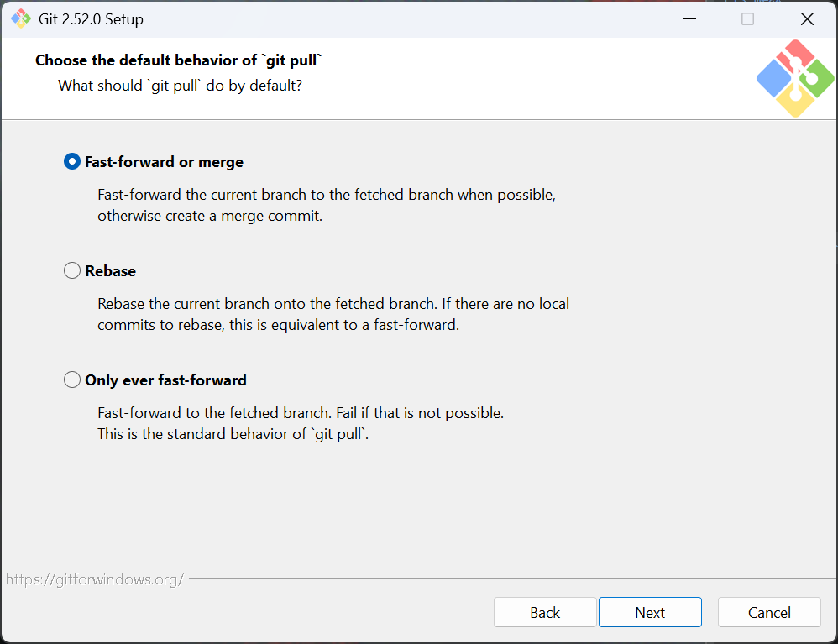
Task: Enable the 'Only ever fast-forward' option
Action: click(x=72, y=380)
